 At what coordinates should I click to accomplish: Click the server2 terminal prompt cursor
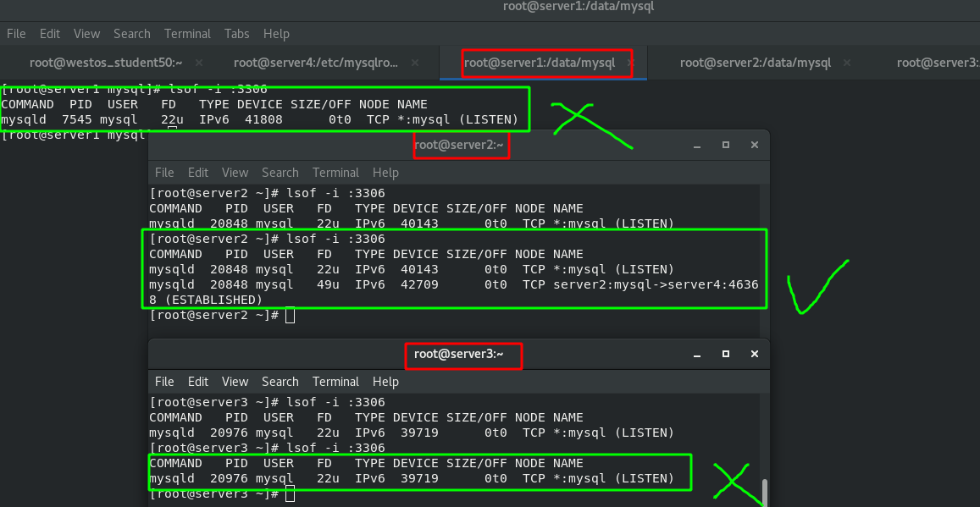coord(290,316)
